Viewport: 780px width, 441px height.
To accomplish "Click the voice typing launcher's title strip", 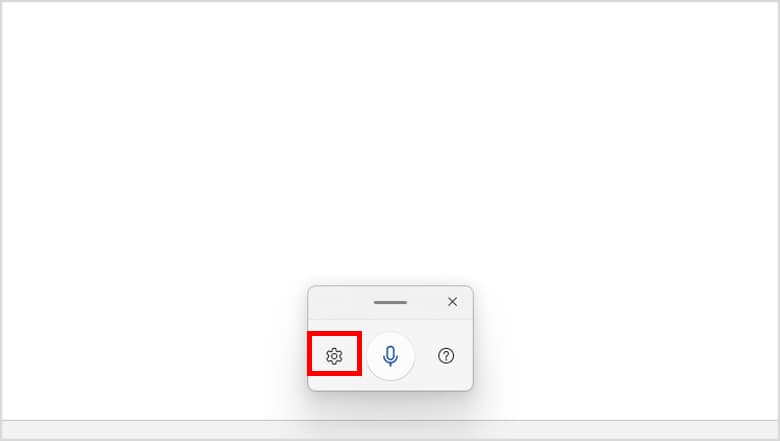I will pos(390,302).
